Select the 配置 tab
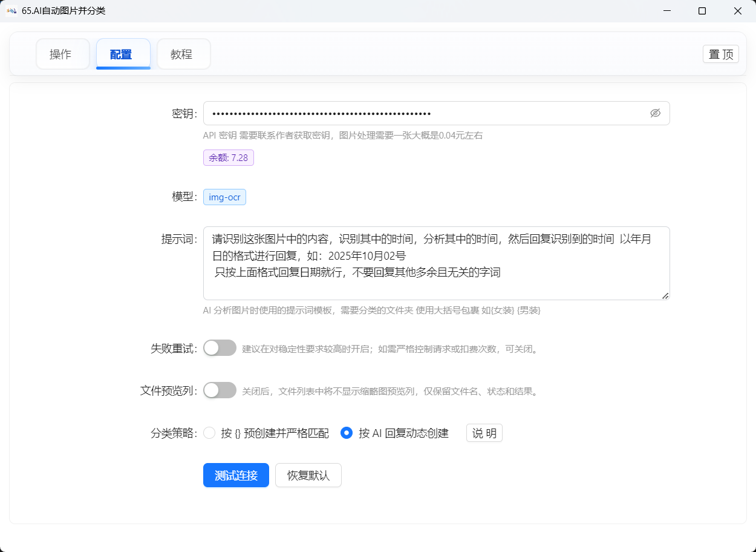 coord(123,54)
